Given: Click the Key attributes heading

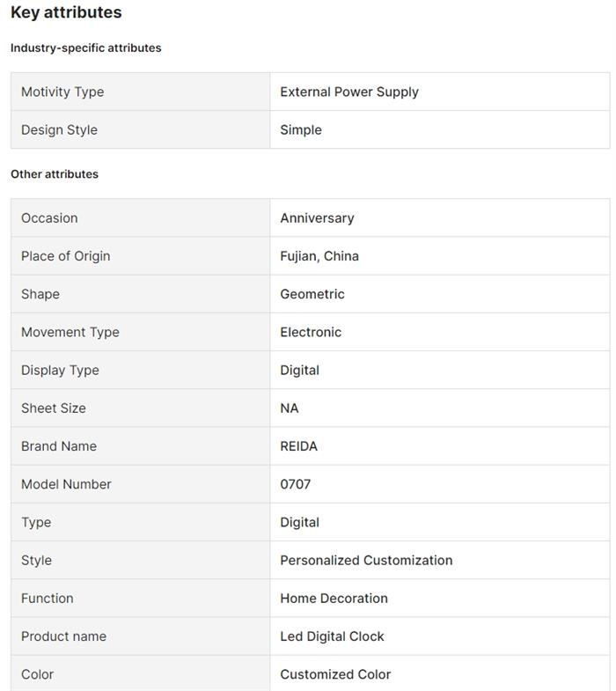Looking at the screenshot, I should pos(66,12).
